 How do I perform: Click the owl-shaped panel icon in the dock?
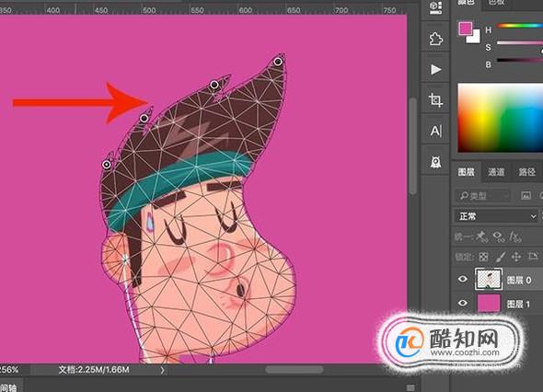[x=435, y=162]
